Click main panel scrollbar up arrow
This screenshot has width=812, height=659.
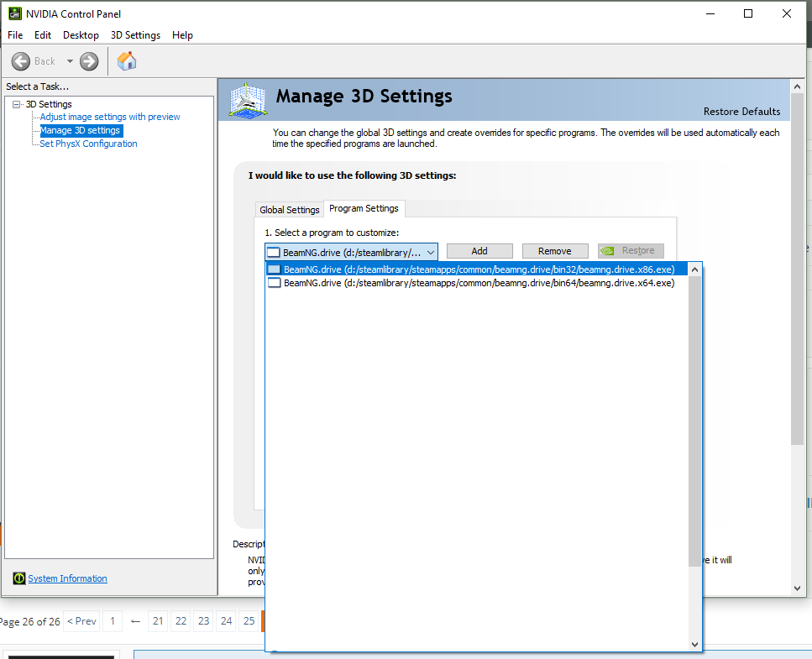click(x=797, y=86)
